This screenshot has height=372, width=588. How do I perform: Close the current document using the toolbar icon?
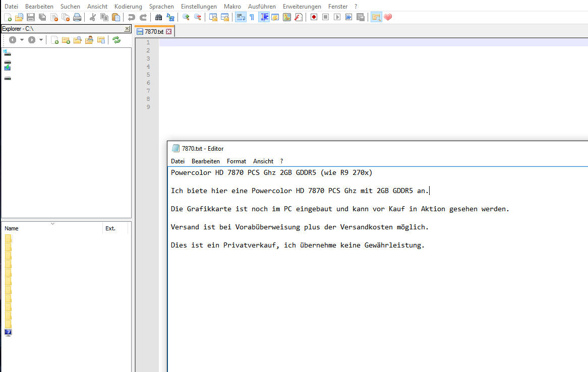pos(54,17)
